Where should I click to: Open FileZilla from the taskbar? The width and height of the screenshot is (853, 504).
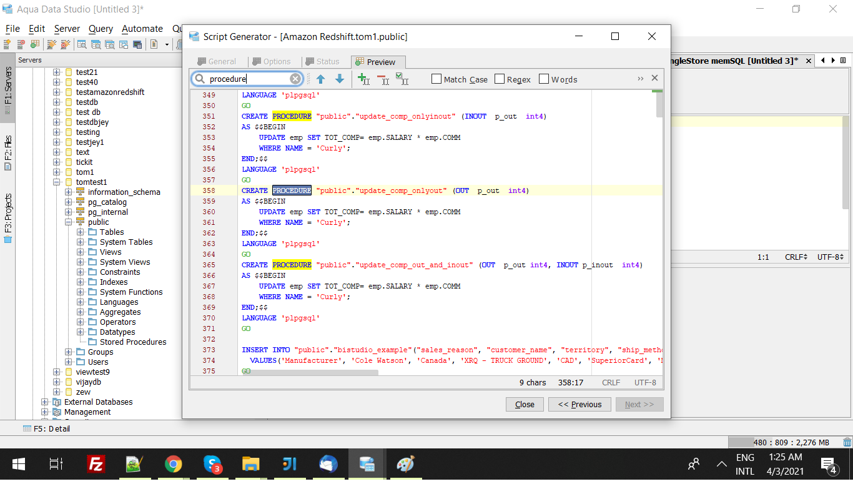(x=96, y=464)
